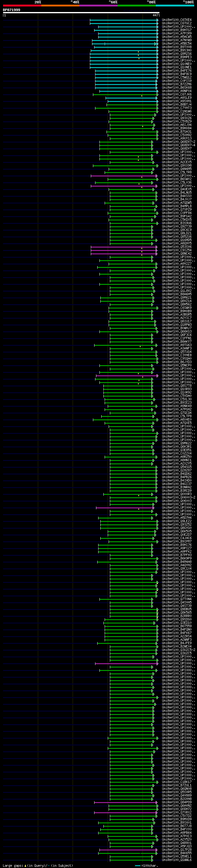Viewport: 197px width, 868px height.
Task: Click the UniRef100_B8BTJ4 label
Action: [176, 104]
